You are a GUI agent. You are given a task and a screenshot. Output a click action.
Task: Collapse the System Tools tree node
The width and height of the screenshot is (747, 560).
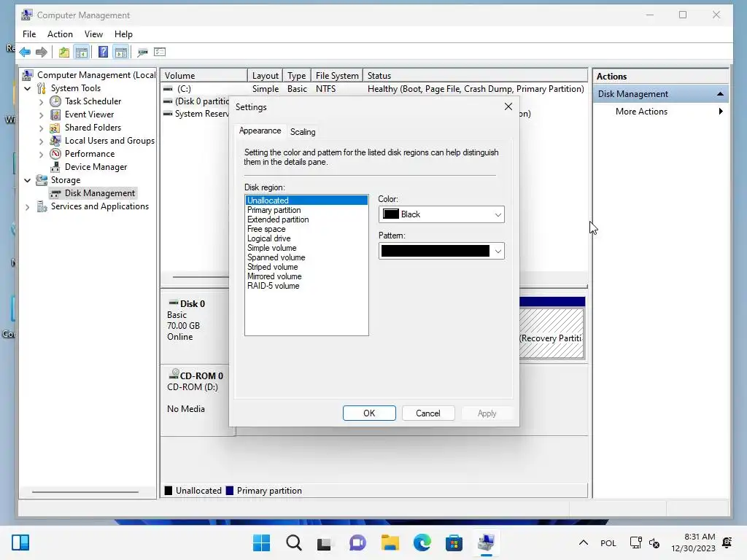[28, 88]
